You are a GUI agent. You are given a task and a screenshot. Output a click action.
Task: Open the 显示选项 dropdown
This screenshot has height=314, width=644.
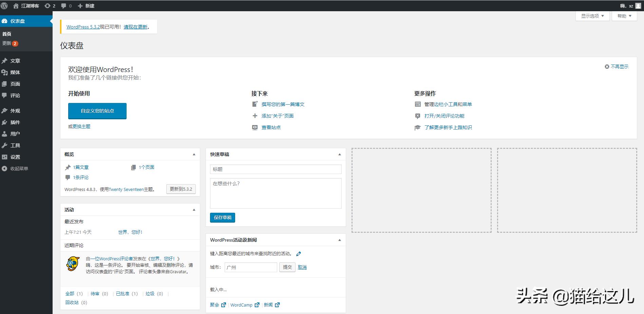click(x=592, y=16)
